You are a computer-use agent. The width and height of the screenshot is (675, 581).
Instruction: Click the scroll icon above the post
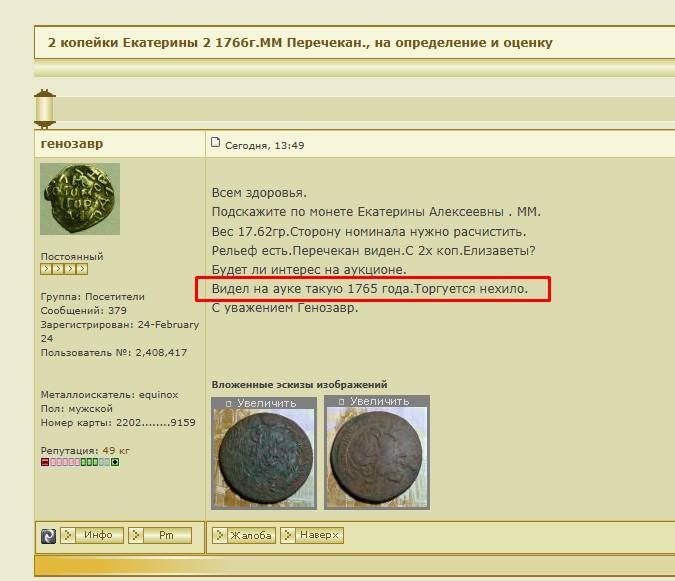click(45, 108)
